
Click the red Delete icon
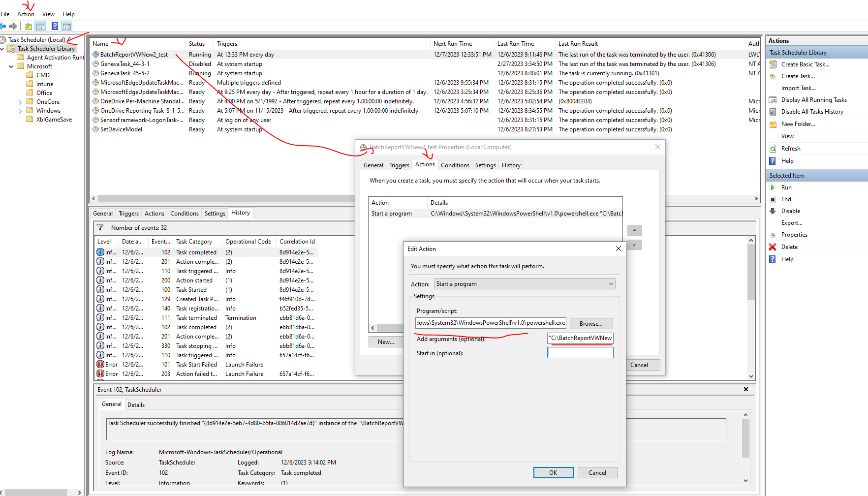click(773, 247)
